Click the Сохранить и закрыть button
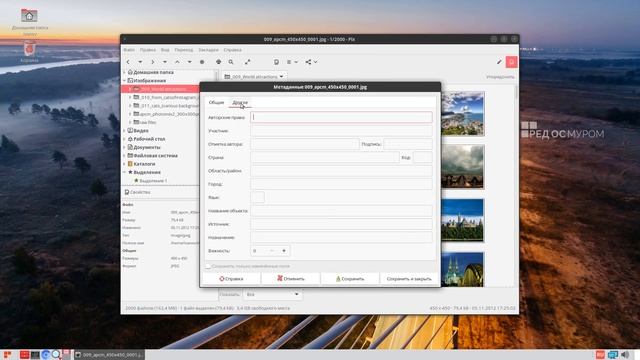This screenshot has height=360, width=640. (x=409, y=279)
